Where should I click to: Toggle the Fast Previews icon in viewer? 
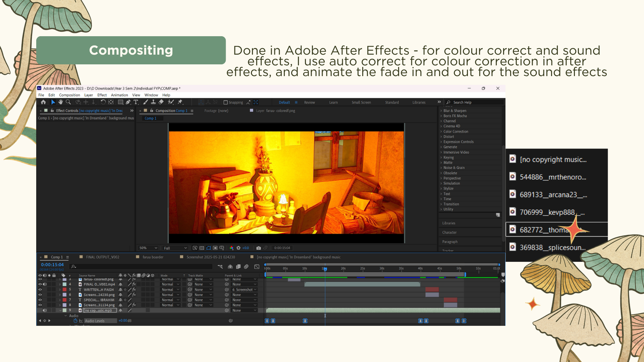[x=195, y=248]
